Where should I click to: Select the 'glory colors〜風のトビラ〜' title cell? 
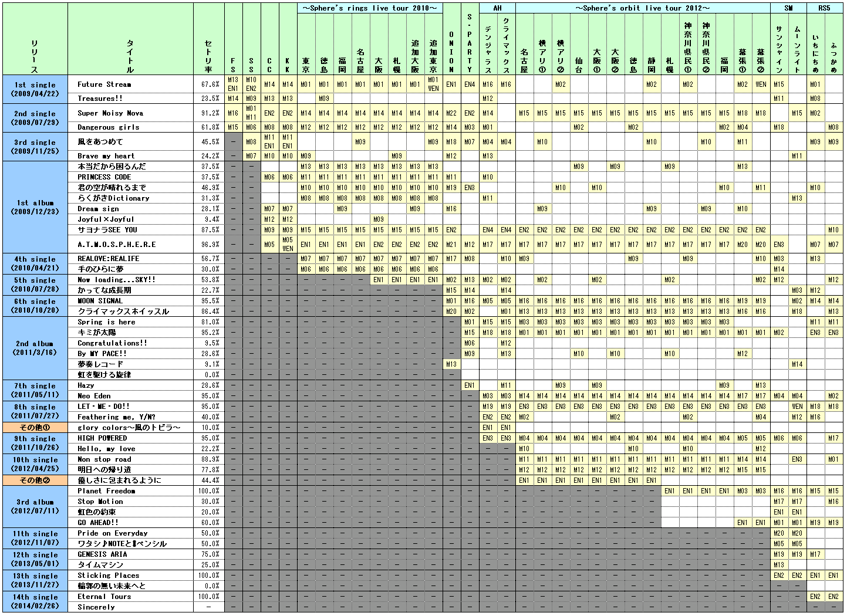click(x=130, y=428)
